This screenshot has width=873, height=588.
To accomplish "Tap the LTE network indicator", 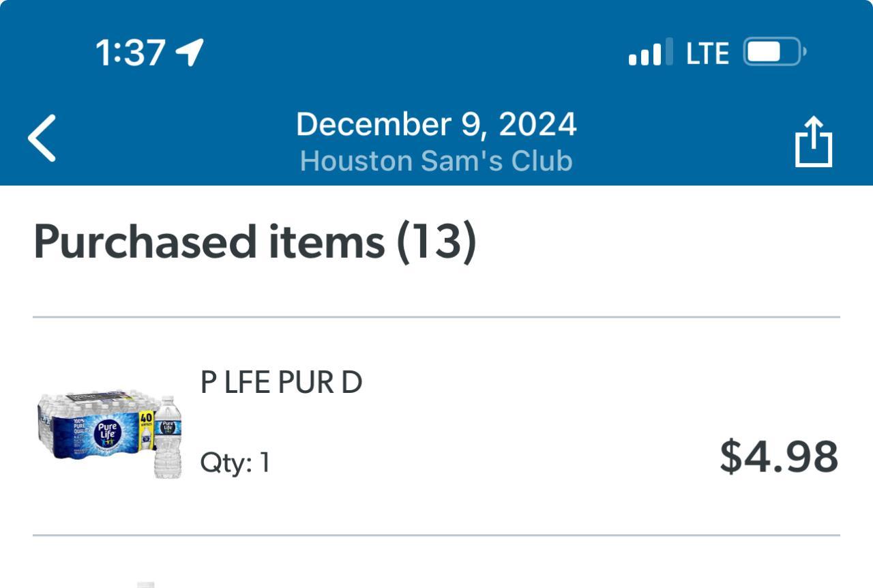I will pyautogui.click(x=707, y=53).
